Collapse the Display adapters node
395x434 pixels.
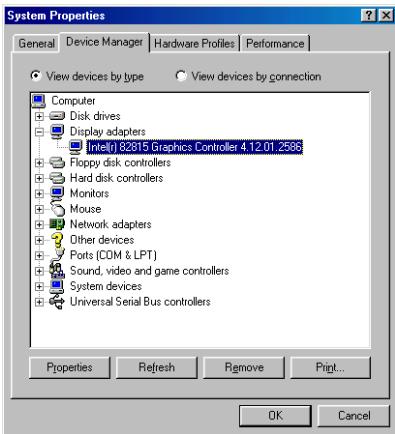click(39, 132)
